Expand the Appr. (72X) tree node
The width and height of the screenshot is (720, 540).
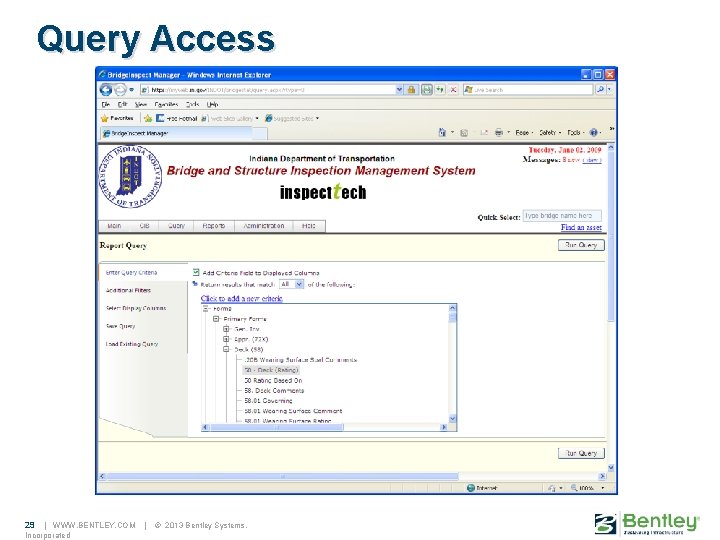[x=226, y=339]
